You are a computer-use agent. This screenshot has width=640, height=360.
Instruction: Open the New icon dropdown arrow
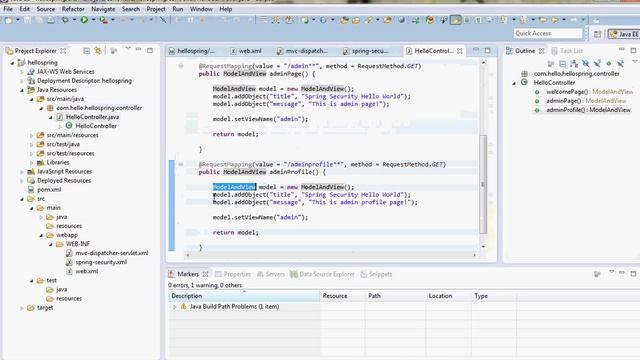pyautogui.click(x=18, y=20)
